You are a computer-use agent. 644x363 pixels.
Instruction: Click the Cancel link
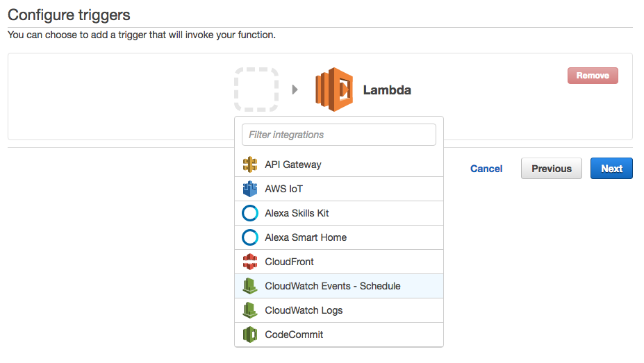[486, 169]
